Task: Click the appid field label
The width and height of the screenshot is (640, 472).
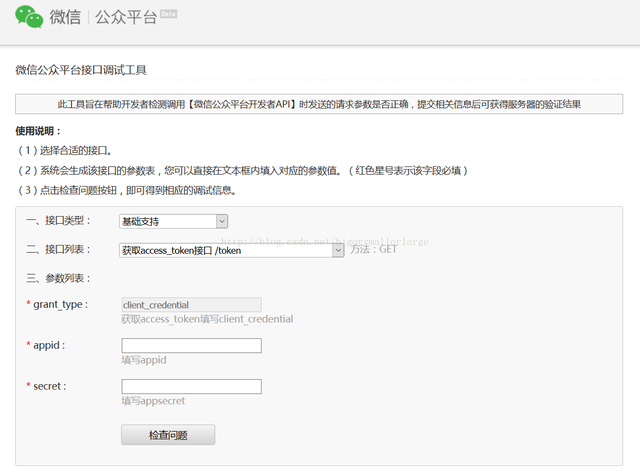Action: click(x=48, y=345)
